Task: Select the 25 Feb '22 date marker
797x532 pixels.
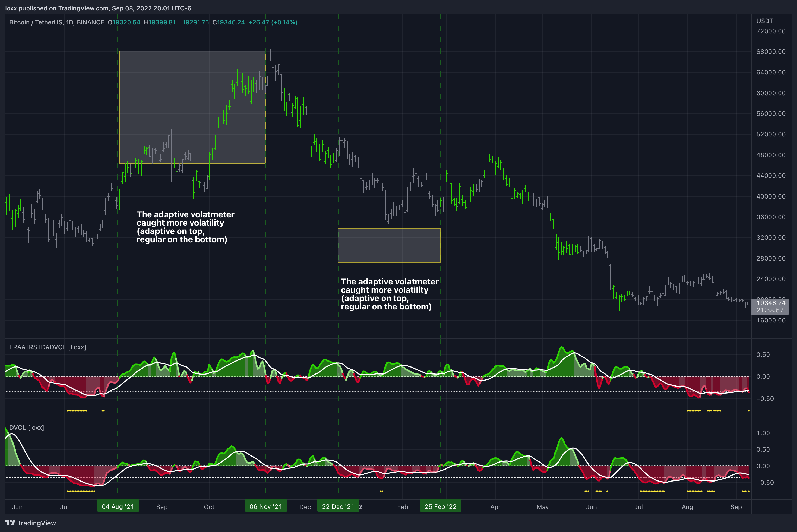Action: click(440, 506)
